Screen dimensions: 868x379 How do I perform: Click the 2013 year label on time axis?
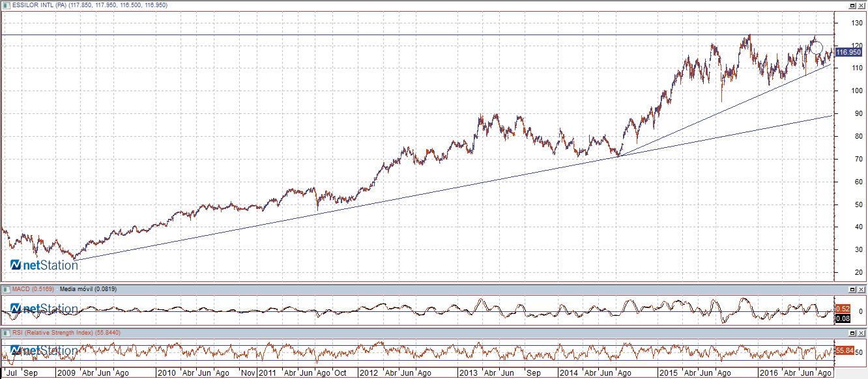click(468, 374)
